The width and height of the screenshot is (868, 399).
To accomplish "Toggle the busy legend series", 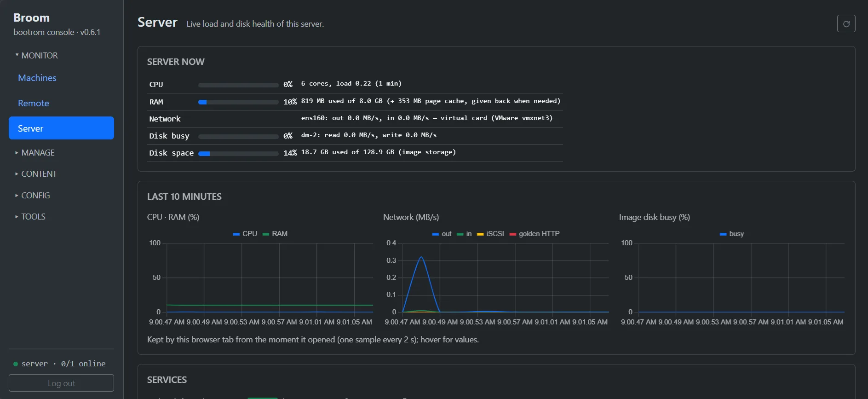I will tap(732, 234).
